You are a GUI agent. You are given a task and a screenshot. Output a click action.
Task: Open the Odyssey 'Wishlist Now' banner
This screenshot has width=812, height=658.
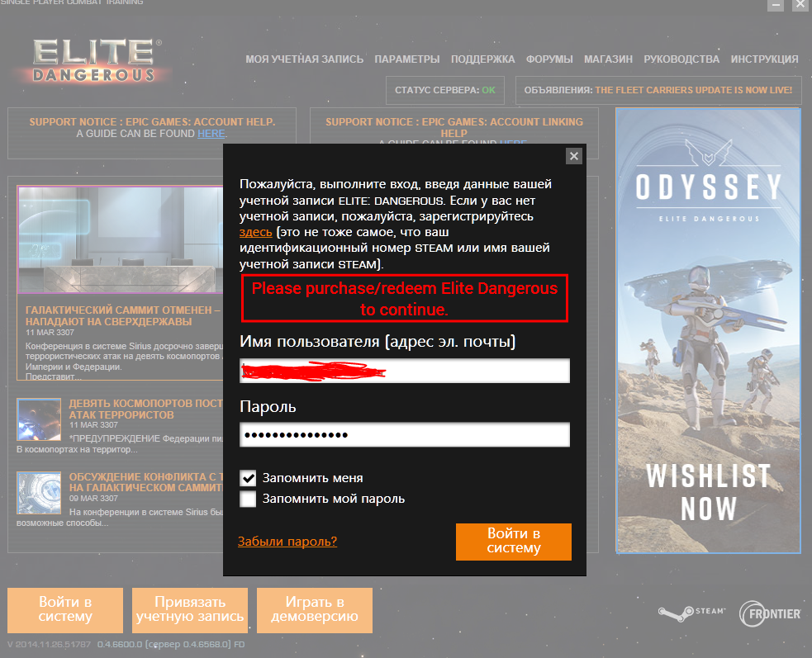coord(708,330)
